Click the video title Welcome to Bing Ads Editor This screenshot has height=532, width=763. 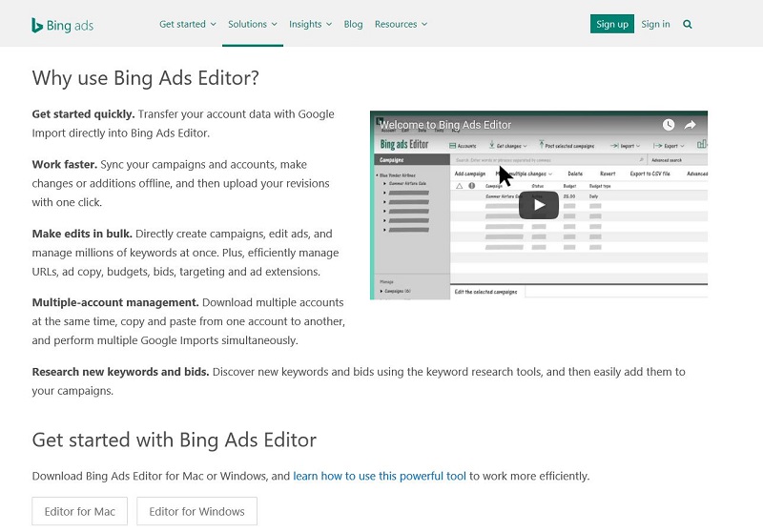[445, 125]
